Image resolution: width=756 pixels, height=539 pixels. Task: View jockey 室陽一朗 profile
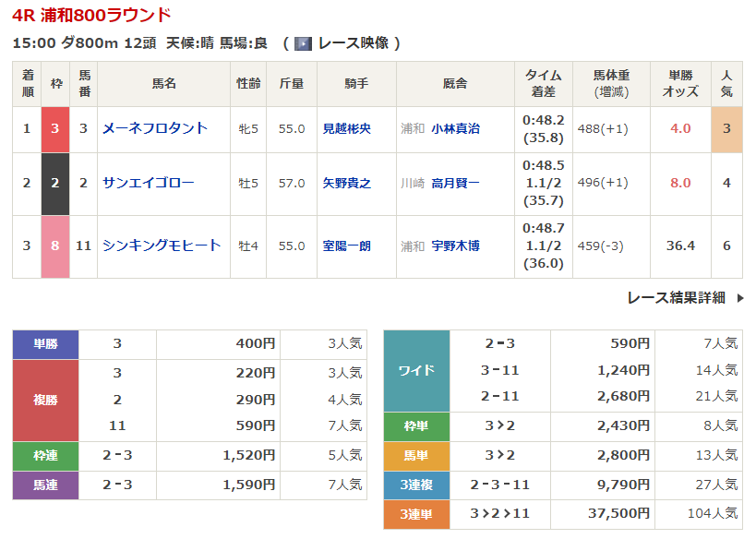(346, 246)
